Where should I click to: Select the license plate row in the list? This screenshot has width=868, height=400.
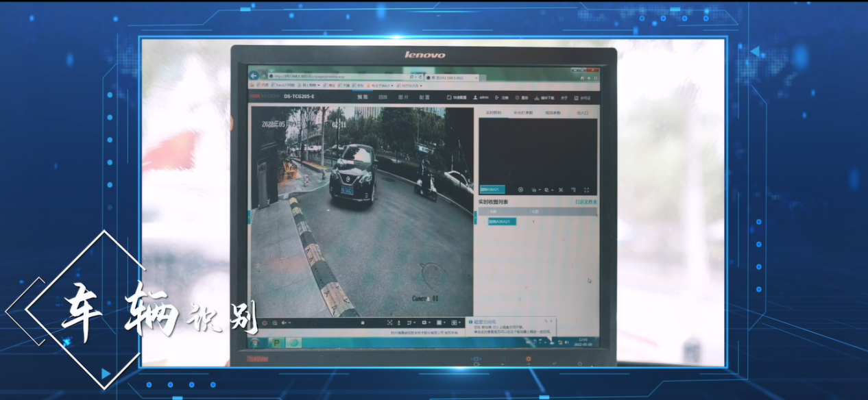[502, 222]
